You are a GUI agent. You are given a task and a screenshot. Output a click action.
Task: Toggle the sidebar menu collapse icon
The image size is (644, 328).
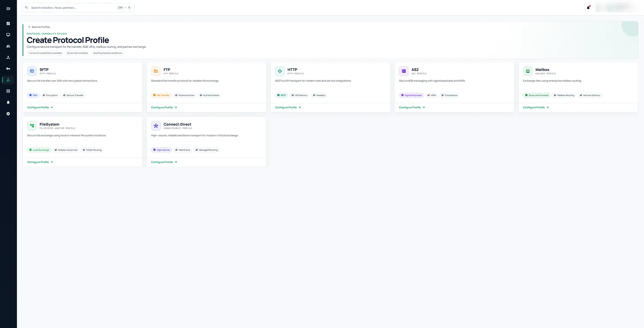coord(8,8)
